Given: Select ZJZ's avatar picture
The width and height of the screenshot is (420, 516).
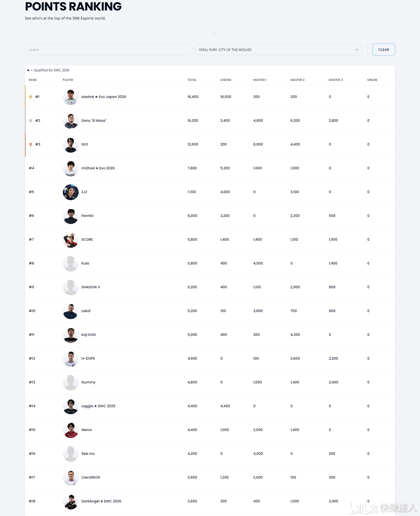Looking at the screenshot, I should 70,192.
